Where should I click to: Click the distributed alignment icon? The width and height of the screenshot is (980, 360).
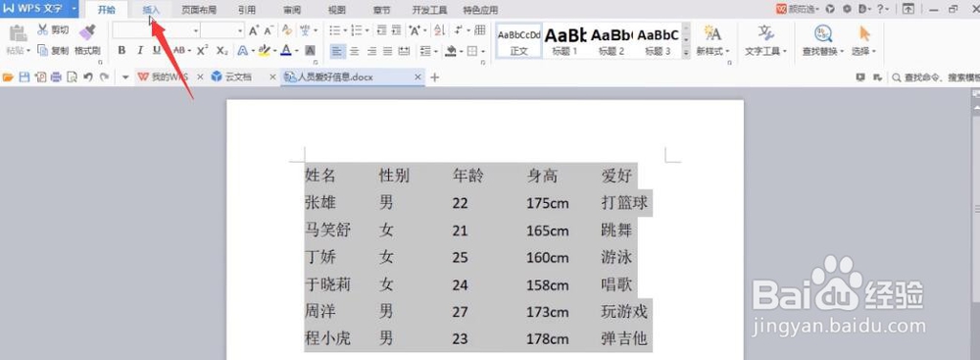405,51
